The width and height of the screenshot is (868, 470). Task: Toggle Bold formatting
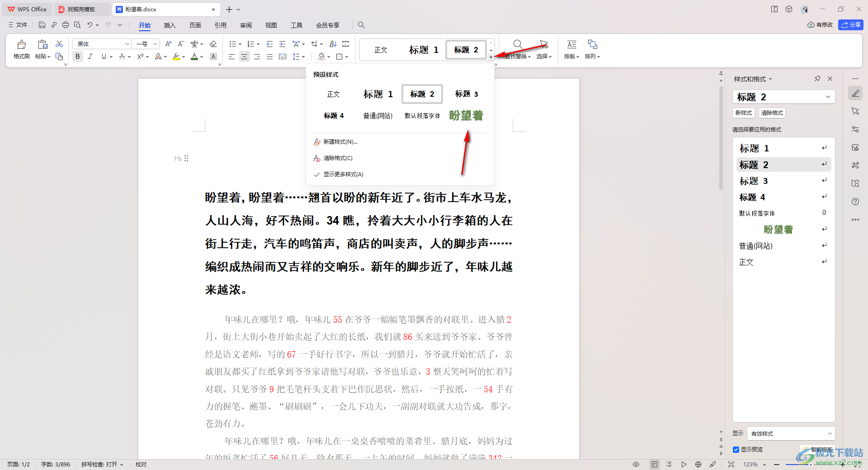[78, 56]
